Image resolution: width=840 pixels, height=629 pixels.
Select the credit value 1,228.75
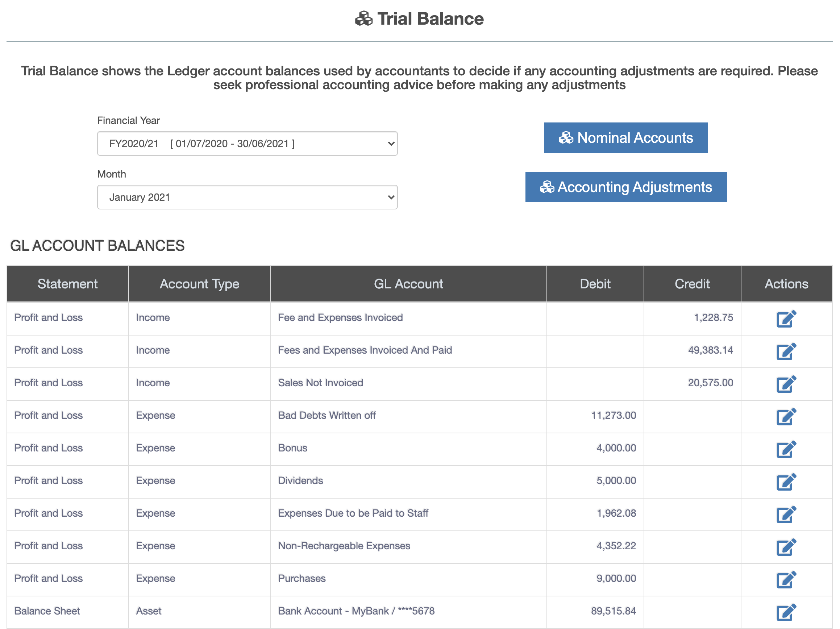(714, 318)
